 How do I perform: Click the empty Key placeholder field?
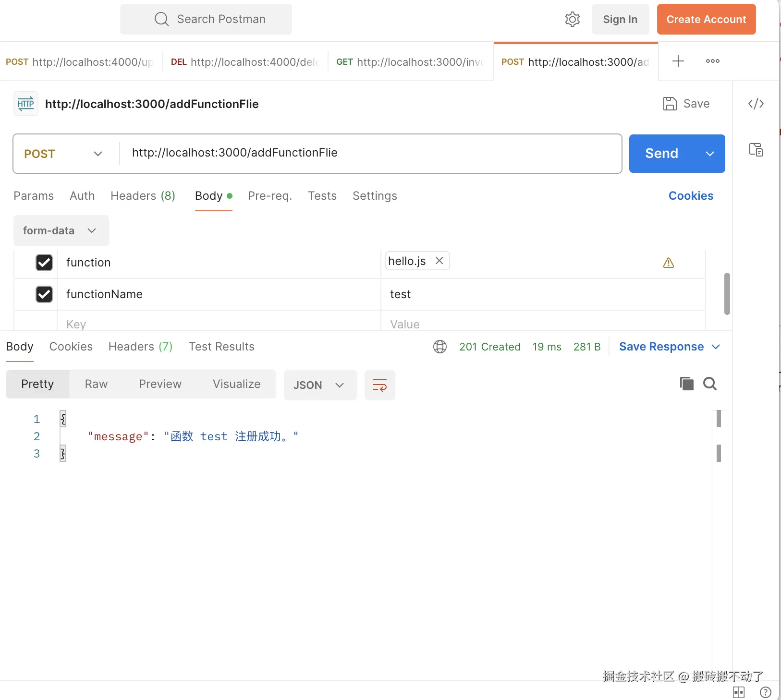tap(219, 322)
